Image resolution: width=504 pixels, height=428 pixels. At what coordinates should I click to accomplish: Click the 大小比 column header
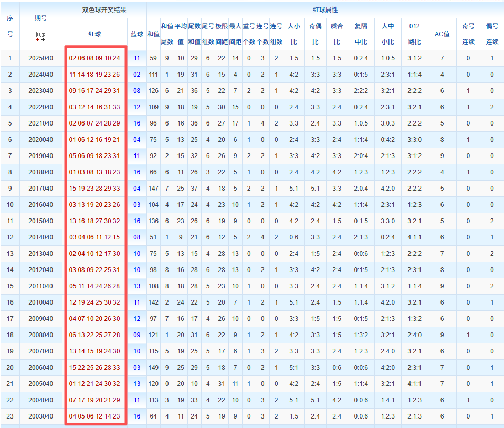click(x=293, y=34)
